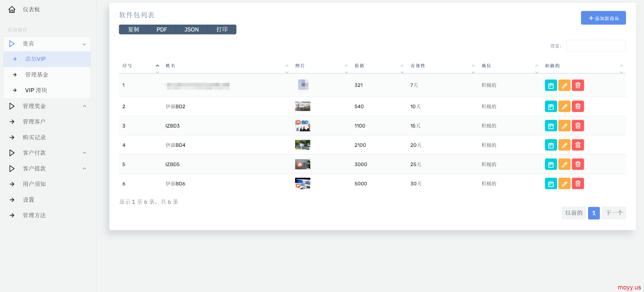Click the orange edit pencil for row 1
644x292 pixels.
(564, 85)
